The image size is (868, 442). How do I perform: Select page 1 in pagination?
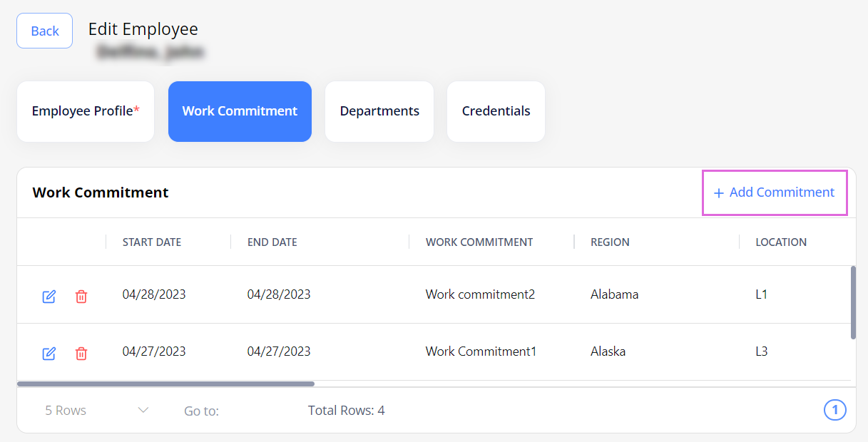[835, 410]
